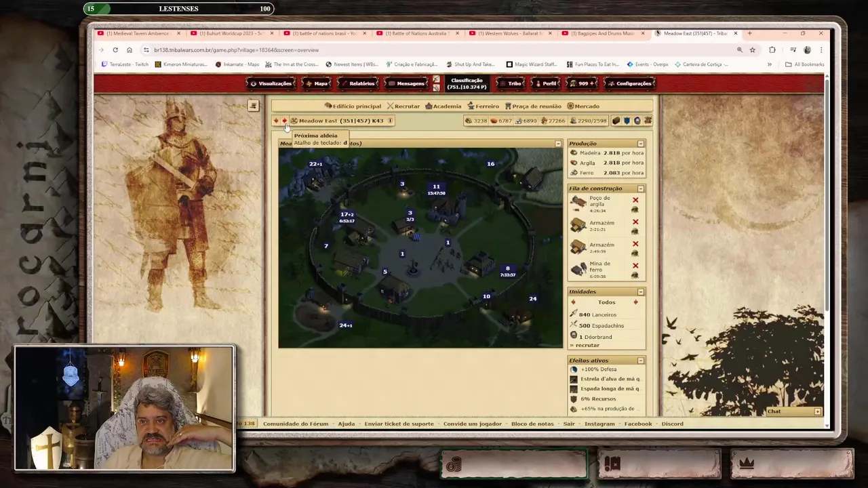868x488 pixels.
Task: Open the Tribo menu
Action: pyautogui.click(x=511, y=83)
